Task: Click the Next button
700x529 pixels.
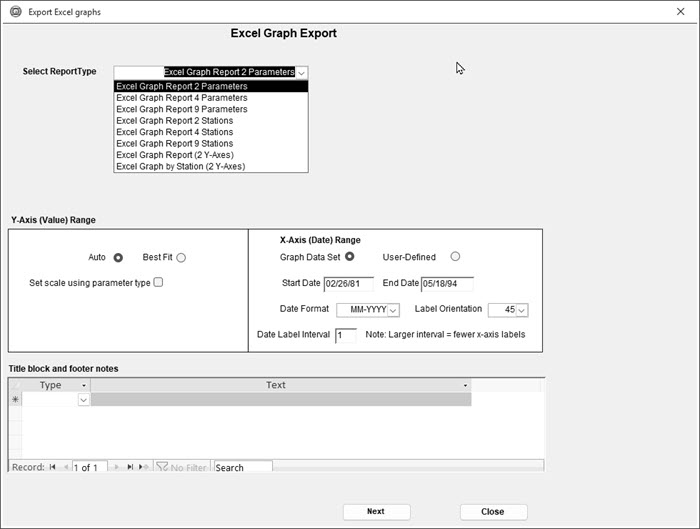Action: [376, 512]
